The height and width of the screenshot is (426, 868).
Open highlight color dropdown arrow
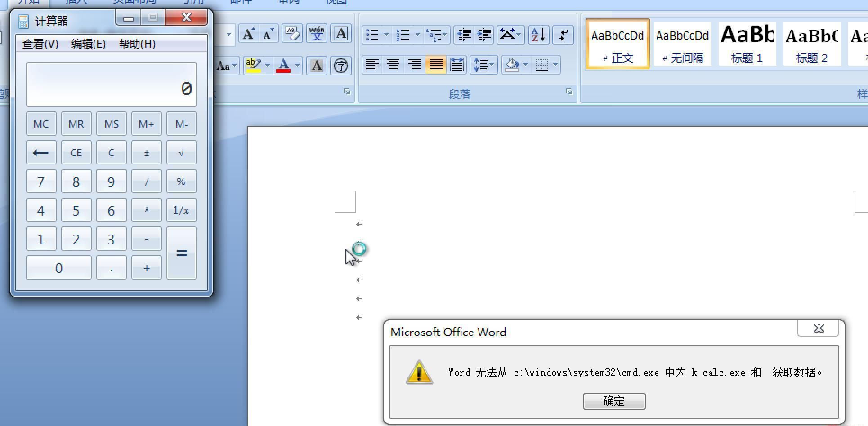[x=268, y=66]
